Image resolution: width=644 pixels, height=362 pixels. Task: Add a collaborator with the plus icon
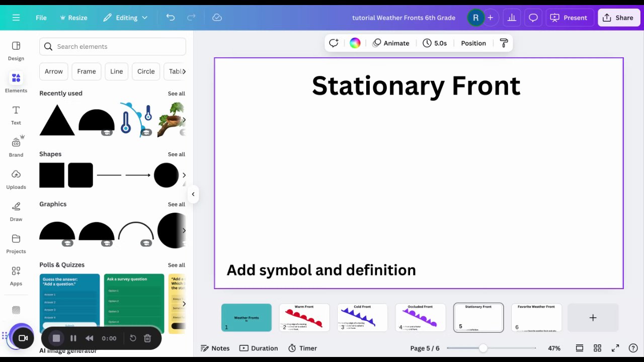[x=490, y=18]
